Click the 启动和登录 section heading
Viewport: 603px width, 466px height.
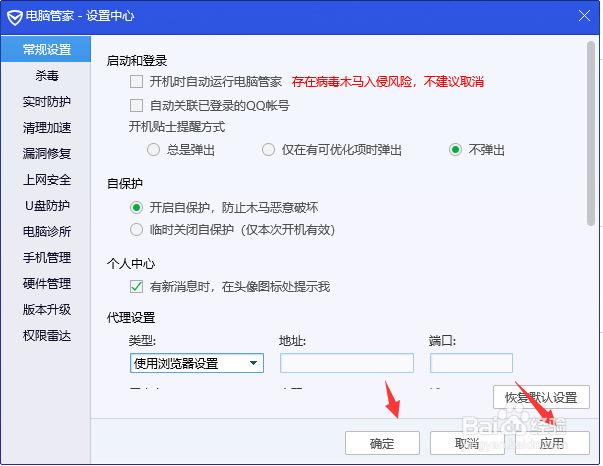pyautogui.click(x=137, y=60)
